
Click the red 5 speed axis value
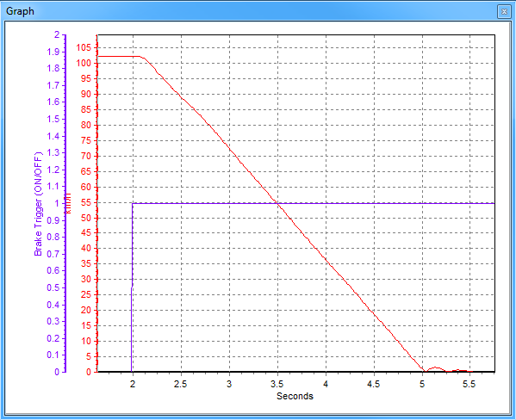point(89,356)
